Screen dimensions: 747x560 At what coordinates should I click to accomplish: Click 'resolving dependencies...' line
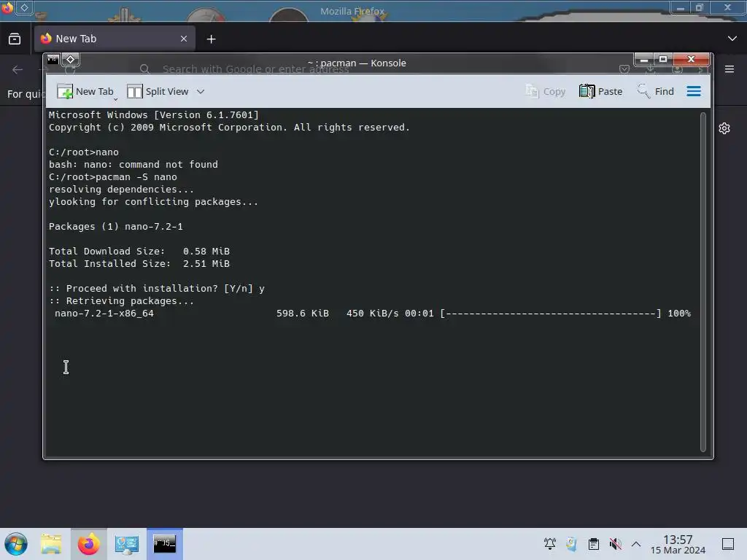point(122,190)
